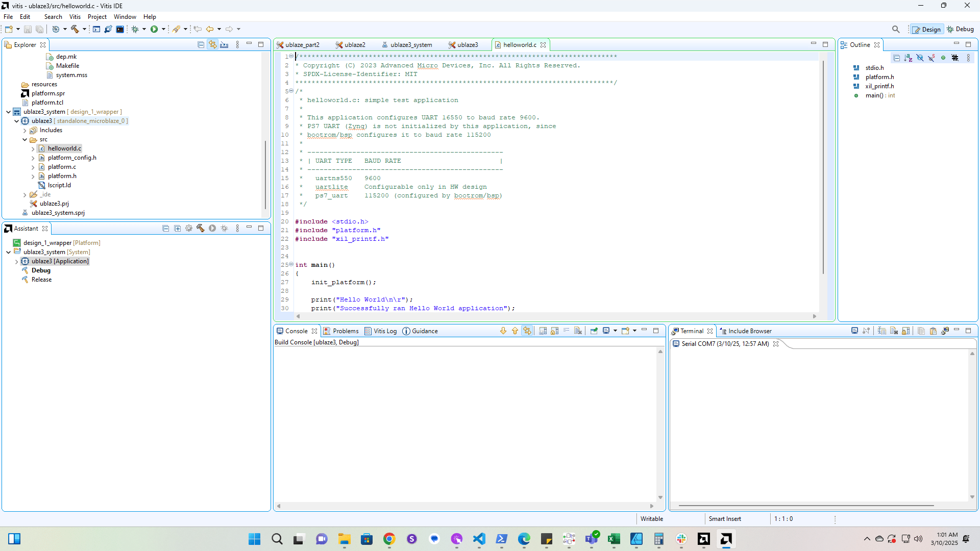Toggle Hide Fields in the Outline toolbar
Viewport: 980px width, 551px height.
(x=920, y=58)
